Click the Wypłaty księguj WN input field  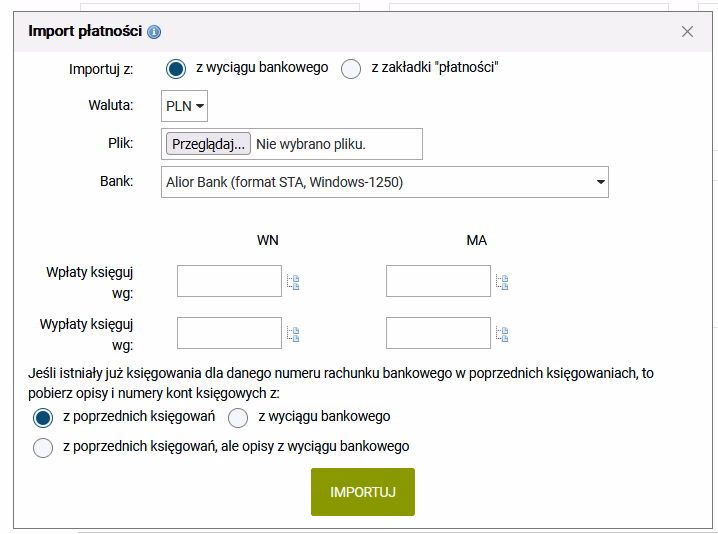(229, 332)
